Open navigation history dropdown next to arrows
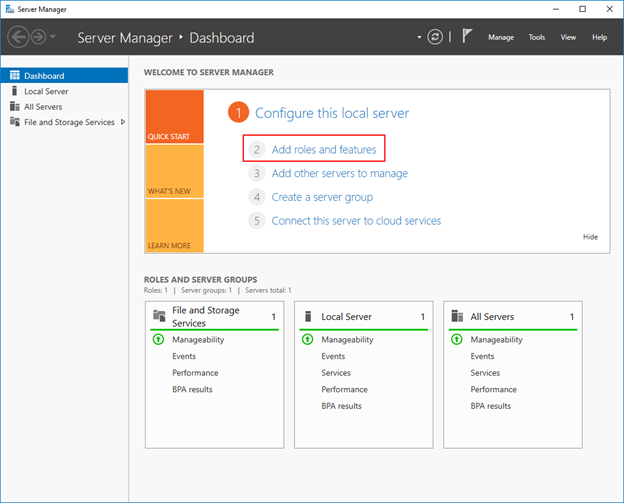This screenshot has height=503, width=624. (x=53, y=37)
